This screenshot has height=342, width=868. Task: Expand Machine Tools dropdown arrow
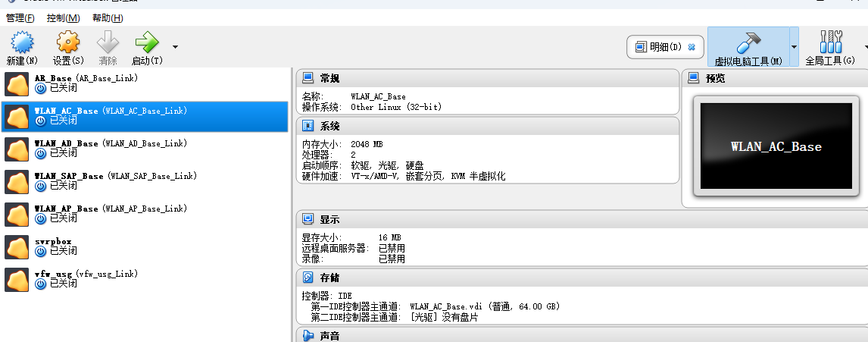(x=794, y=47)
